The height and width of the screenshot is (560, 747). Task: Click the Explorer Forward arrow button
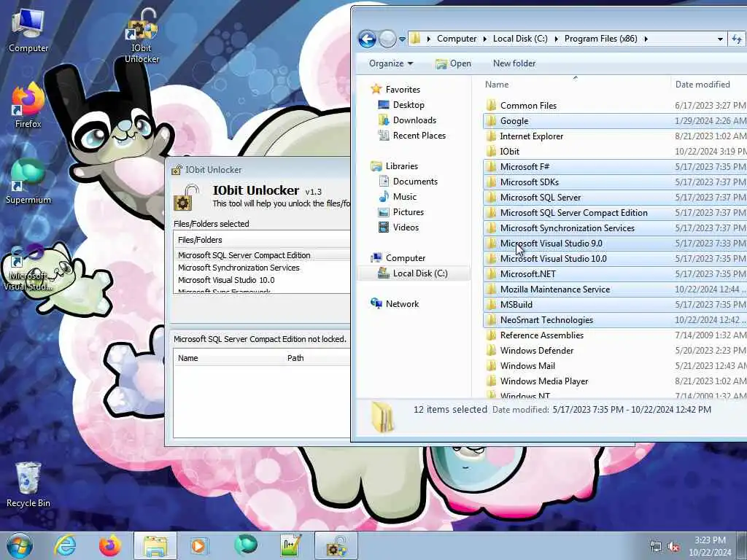click(x=387, y=39)
